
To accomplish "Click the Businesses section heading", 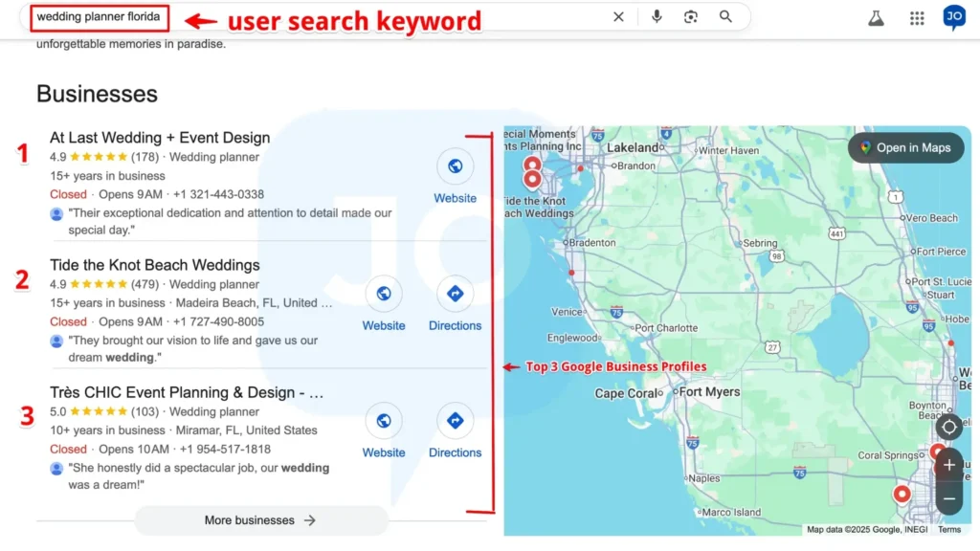I will 97,94.
